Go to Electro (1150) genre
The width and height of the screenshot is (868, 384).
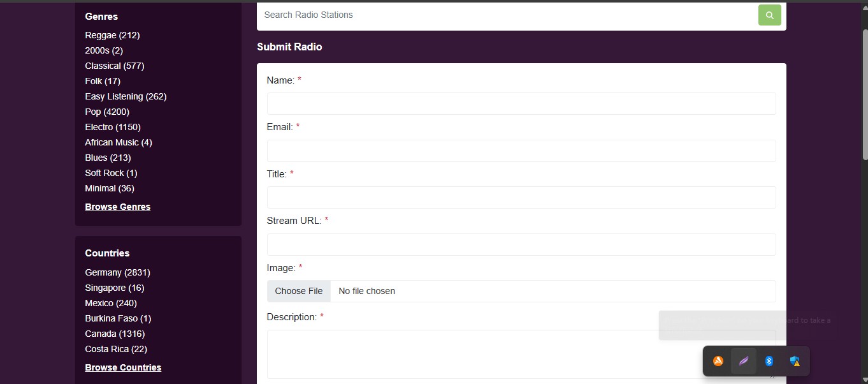pos(113,127)
